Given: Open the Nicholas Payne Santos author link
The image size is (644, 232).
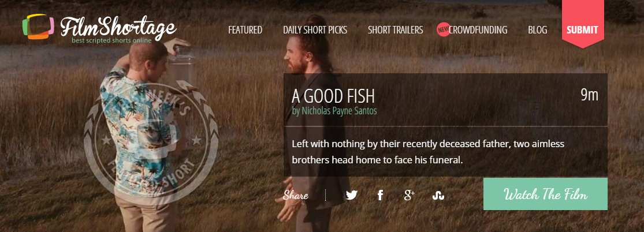Looking at the screenshot, I should click(334, 110).
